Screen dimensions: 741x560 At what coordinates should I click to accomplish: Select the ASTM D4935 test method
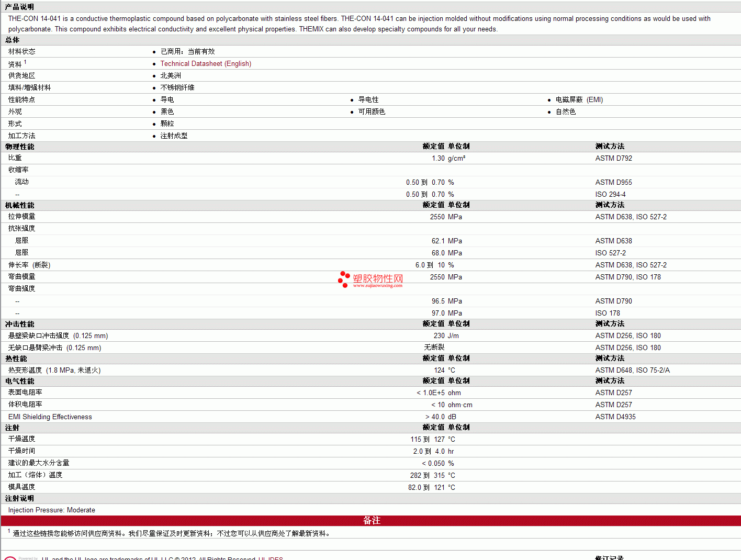616,417
